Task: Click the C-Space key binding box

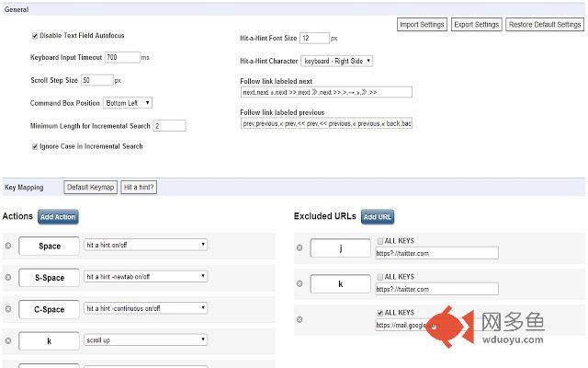Action: 49,309
